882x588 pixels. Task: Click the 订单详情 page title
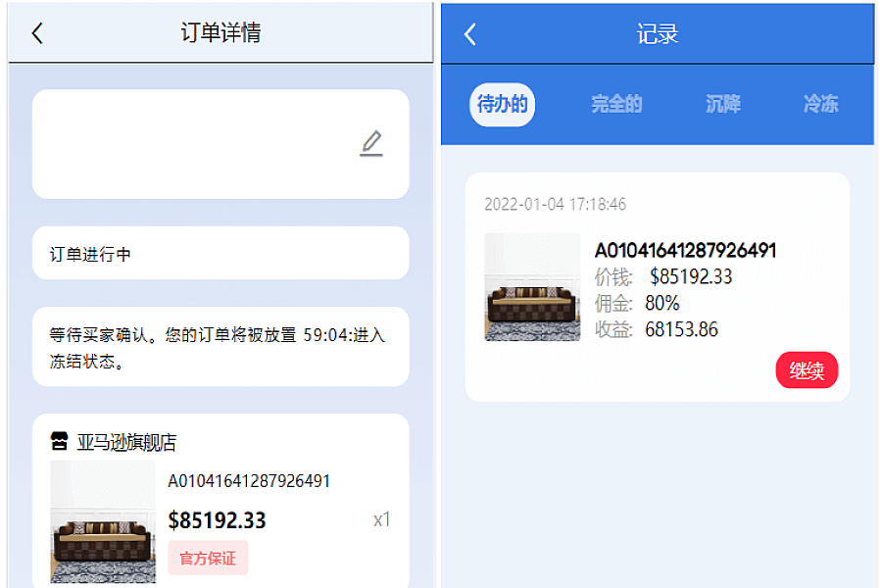pyautogui.click(x=220, y=32)
